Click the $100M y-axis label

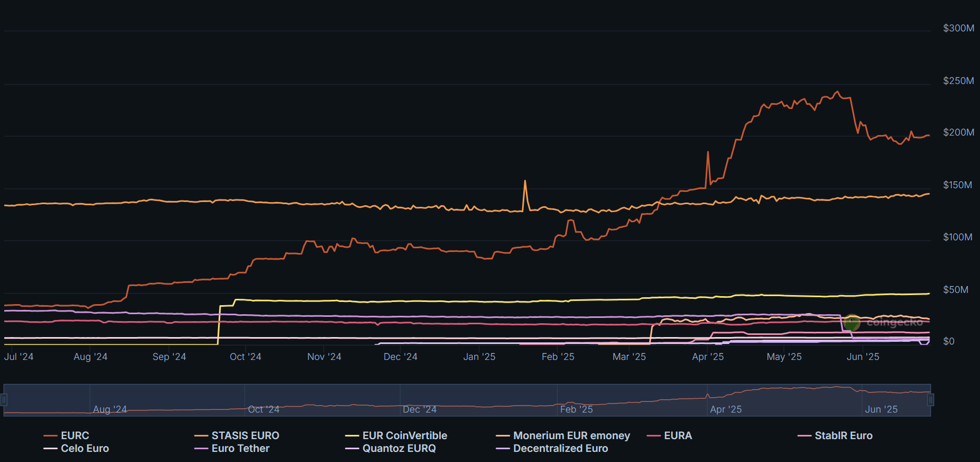958,237
